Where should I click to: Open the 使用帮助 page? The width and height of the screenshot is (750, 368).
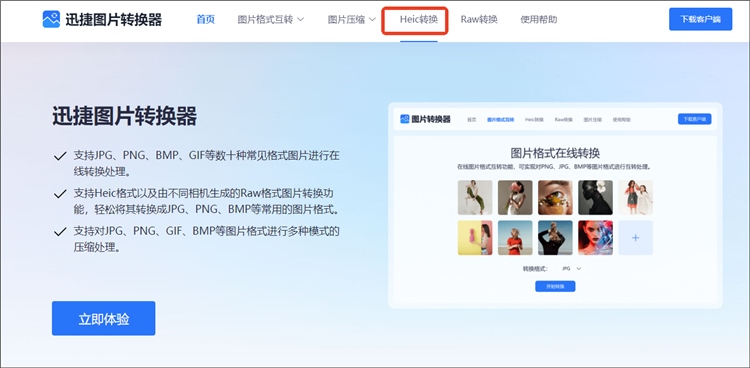point(539,20)
